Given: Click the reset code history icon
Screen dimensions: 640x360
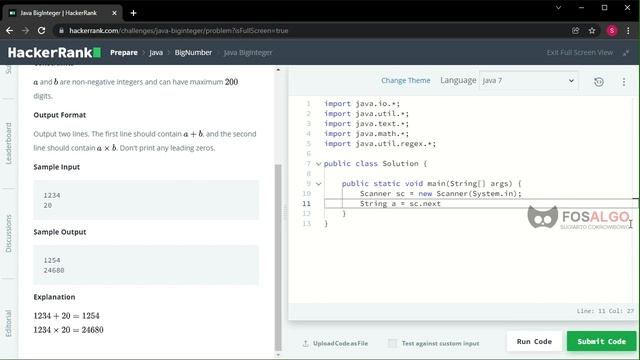Looking at the screenshot, I should 598,82.
